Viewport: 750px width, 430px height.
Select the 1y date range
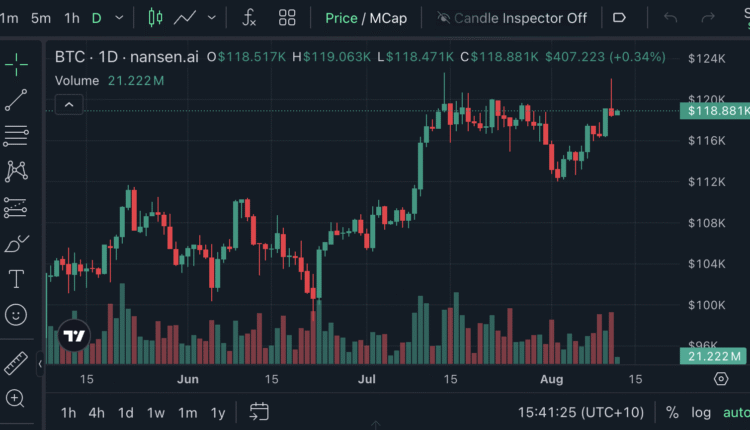tap(217, 412)
